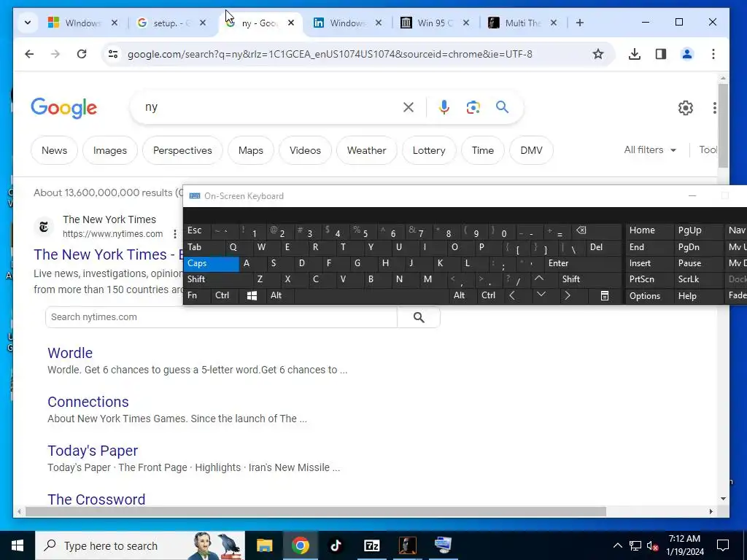
Task: Toggle left Shift key on on-screen keyboard
Action: point(217,279)
